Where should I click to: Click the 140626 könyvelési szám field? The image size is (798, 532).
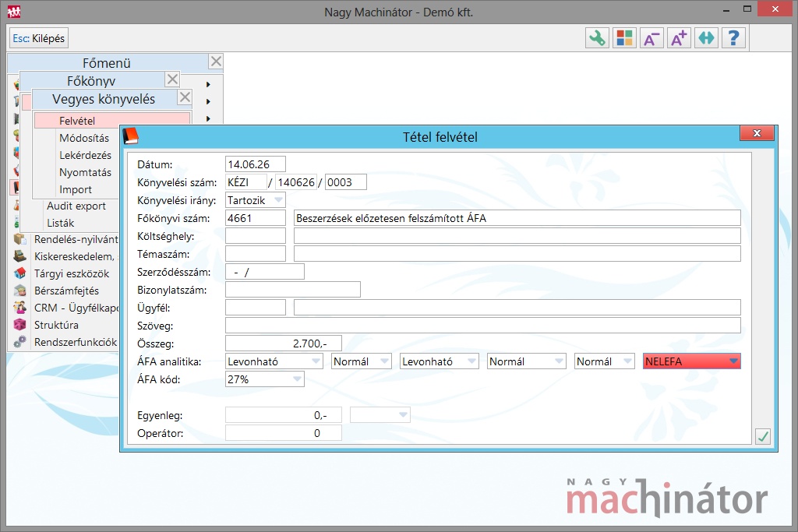[x=296, y=182]
